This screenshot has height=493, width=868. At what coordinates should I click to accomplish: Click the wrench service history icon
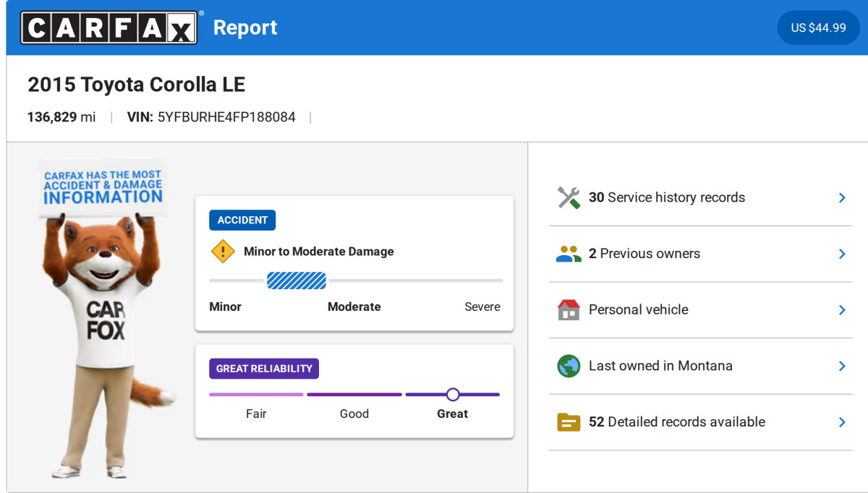(x=569, y=197)
